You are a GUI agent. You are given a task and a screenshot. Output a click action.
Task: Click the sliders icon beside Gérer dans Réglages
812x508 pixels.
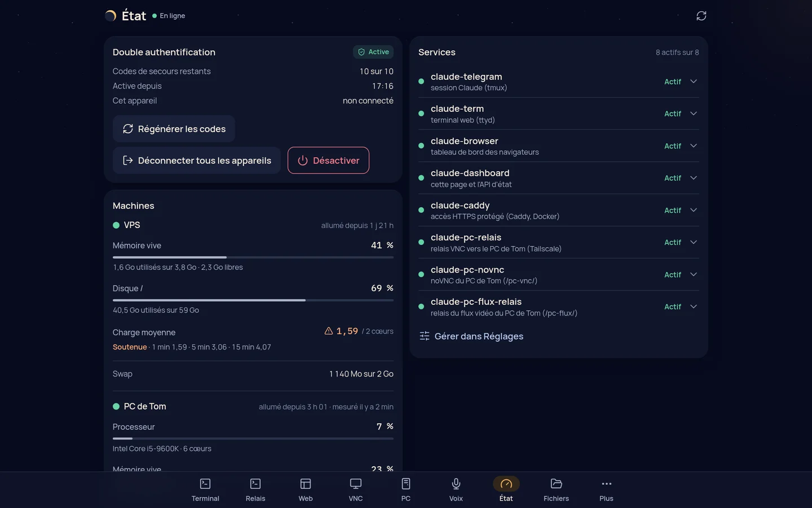[x=425, y=336]
